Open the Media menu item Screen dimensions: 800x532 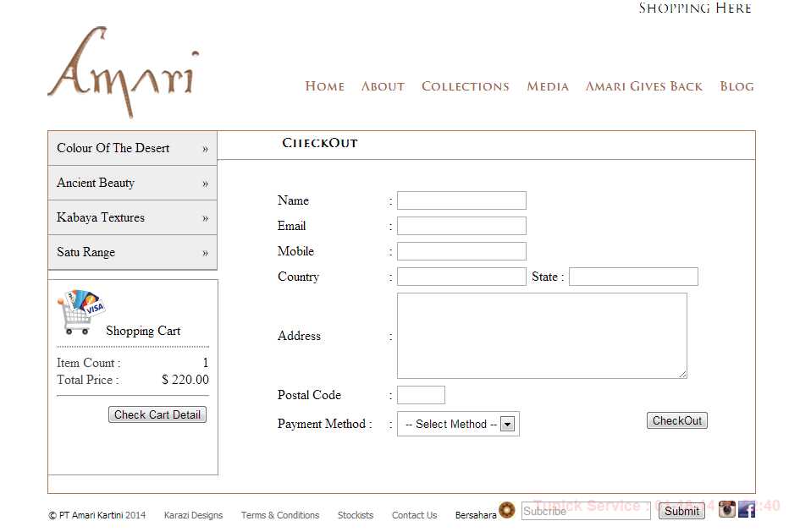click(x=548, y=86)
